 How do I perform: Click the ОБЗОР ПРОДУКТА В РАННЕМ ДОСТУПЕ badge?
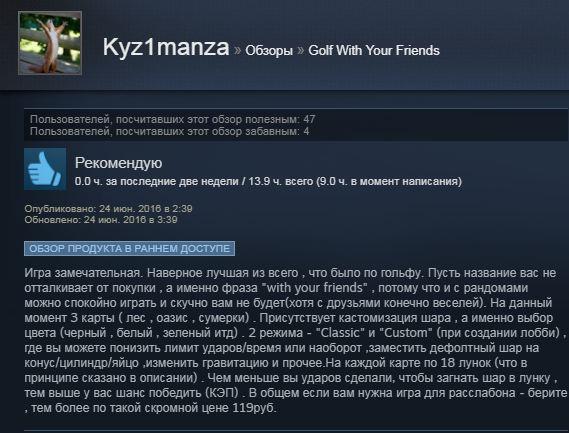pyautogui.click(x=130, y=249)
